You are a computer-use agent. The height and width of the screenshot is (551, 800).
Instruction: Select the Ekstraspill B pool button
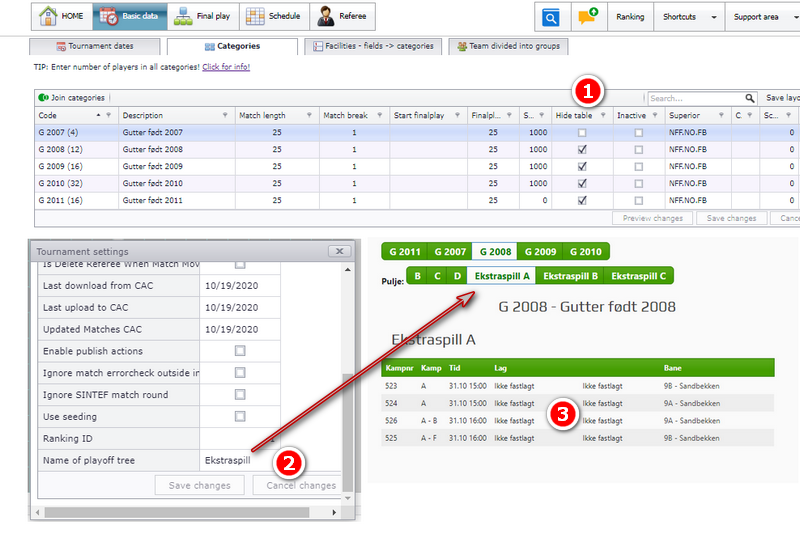(x=570, y=276)
